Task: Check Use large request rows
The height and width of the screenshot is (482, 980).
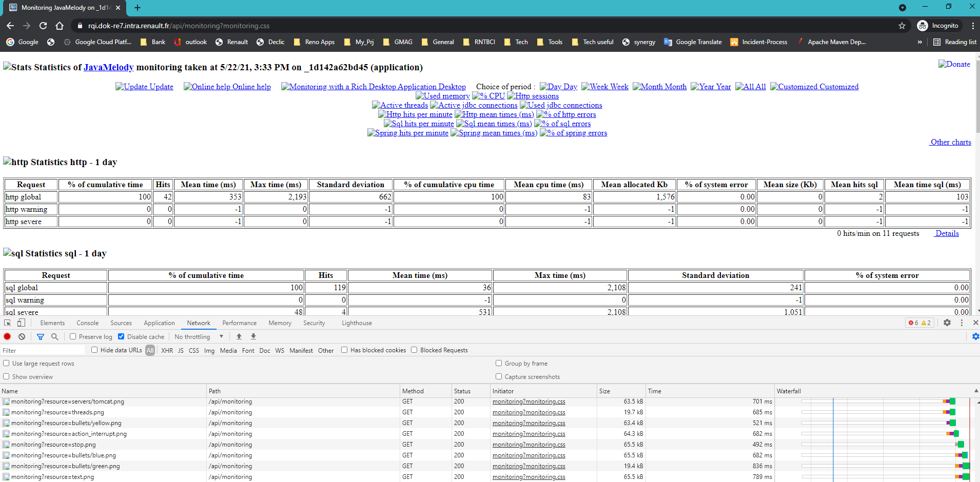Action: point(6,363)
